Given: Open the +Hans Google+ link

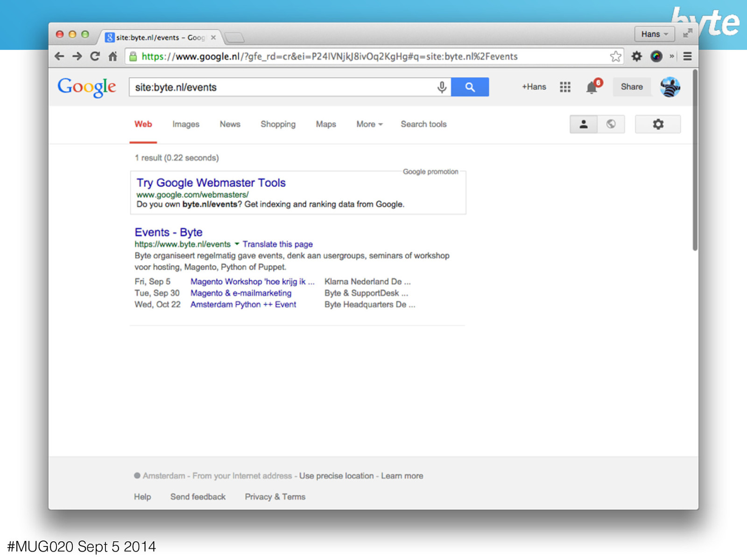Looking at the screenshot, I should pos(534,87).
